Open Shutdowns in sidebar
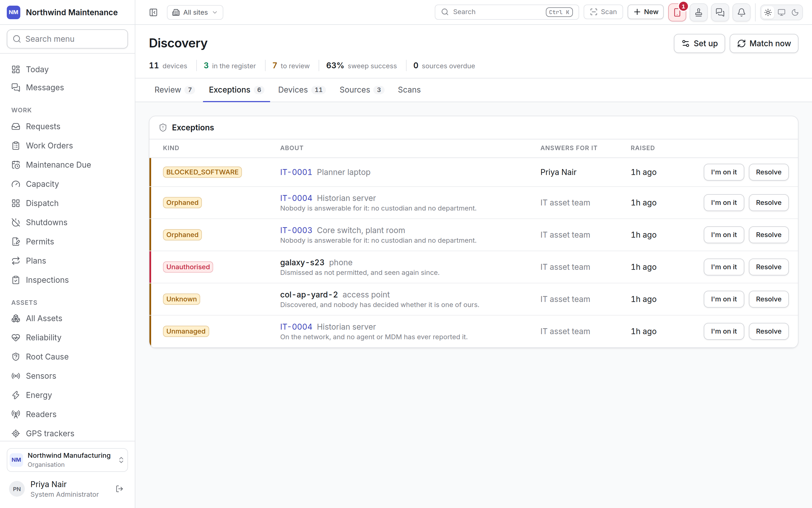Screen dimensions: 812x508 [67, 222]
